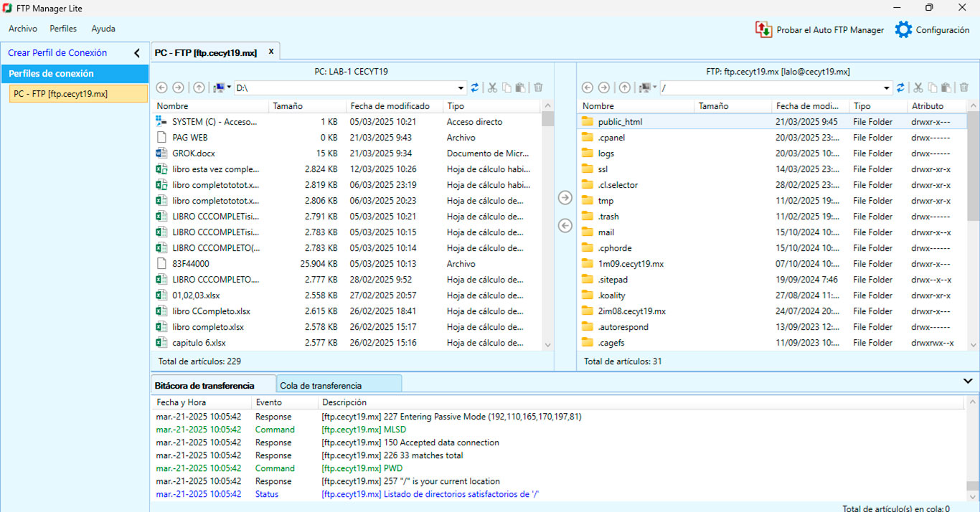Go up one folder in FTP pane
This screenshot has height=512, width=980.
(x=625, y=87)
